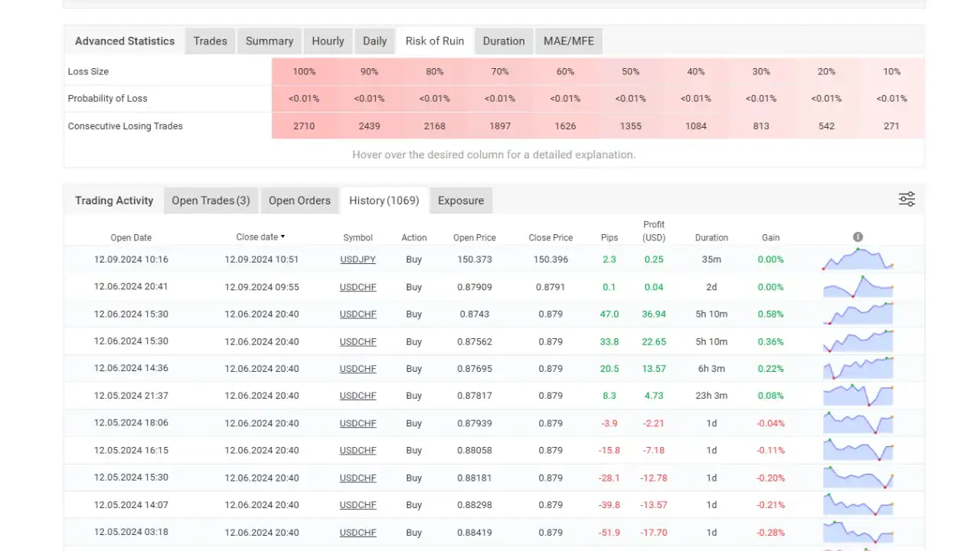View the Hourly tab
Image resolution: width=980 pixels, height=551 pixels.
[x=328, y=41]
